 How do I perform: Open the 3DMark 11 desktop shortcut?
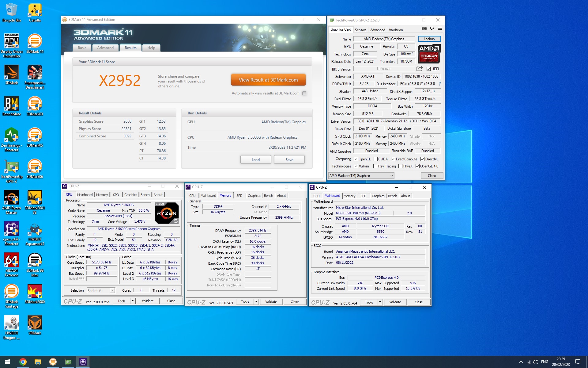35,43
